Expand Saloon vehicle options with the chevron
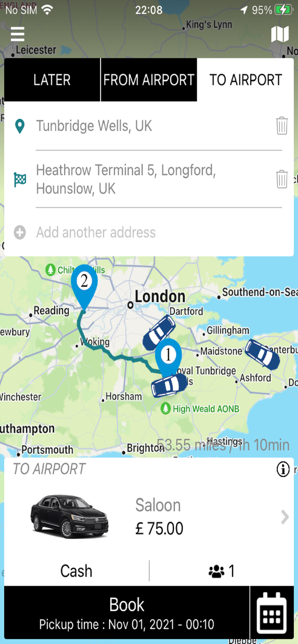The height and width of the screenshot is (644, 298). 284,517
